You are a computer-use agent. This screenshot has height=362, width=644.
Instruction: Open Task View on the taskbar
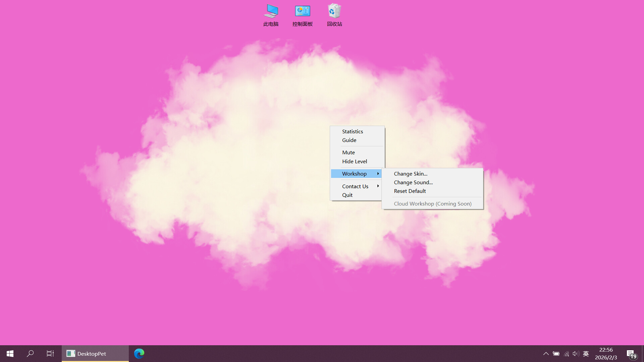click(50, 353)
